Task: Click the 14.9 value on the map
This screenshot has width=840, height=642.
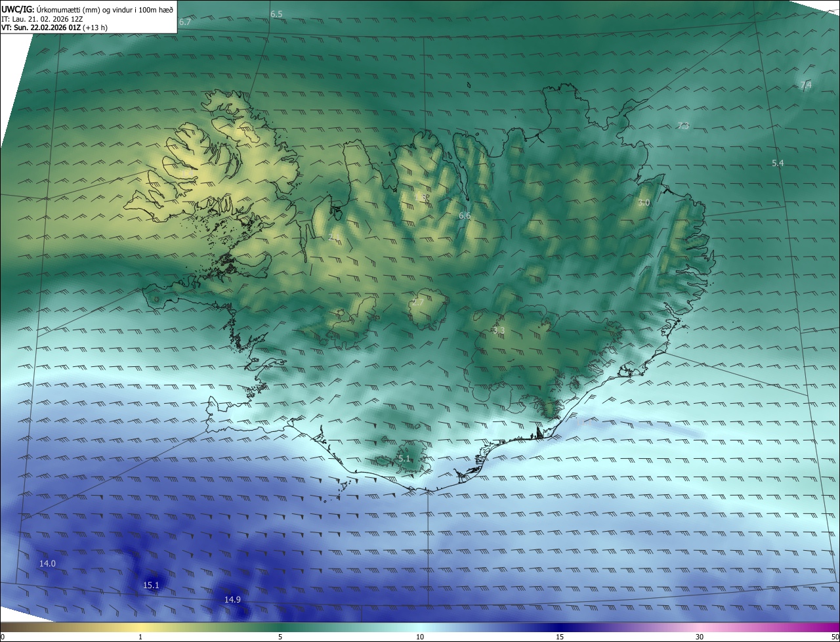Action: tap(232, 599)
